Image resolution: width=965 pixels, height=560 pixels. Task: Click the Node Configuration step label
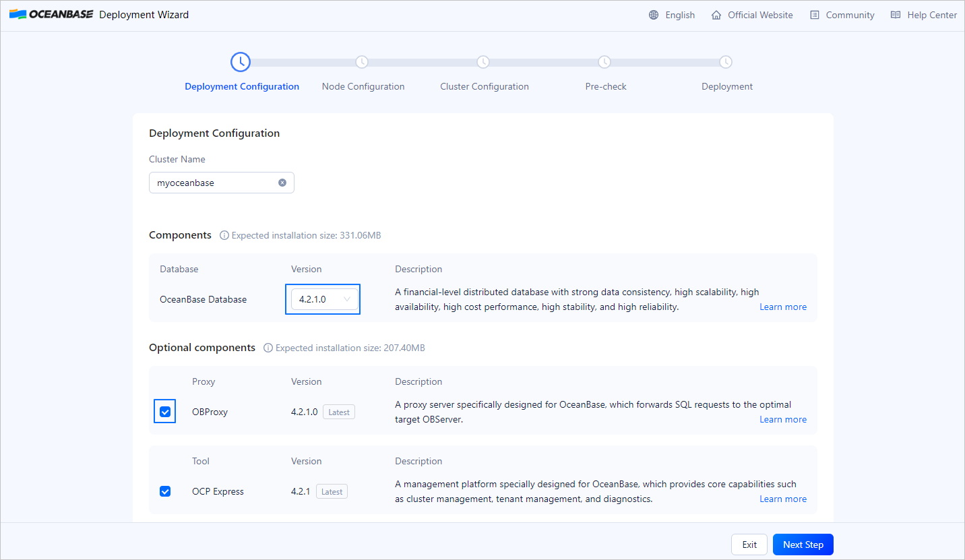tap(363, 86)
